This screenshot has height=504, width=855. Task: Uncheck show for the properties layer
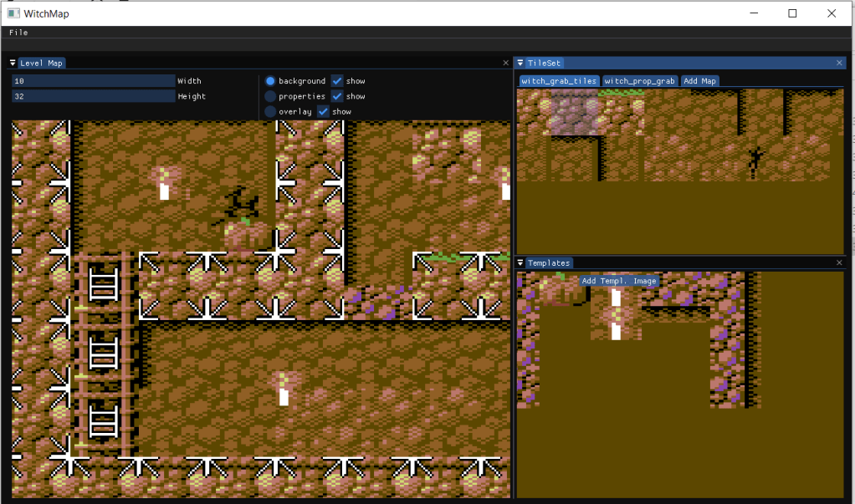(337, 96)
